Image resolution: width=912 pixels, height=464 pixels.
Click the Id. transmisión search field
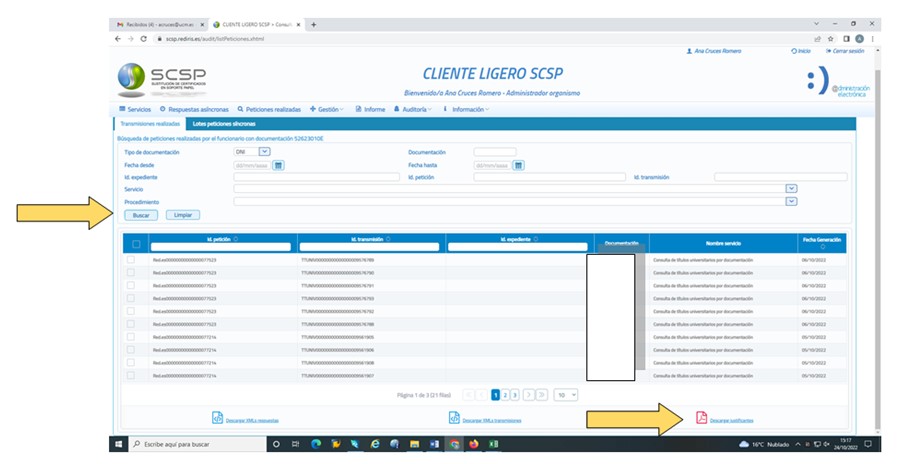(781, 177)
